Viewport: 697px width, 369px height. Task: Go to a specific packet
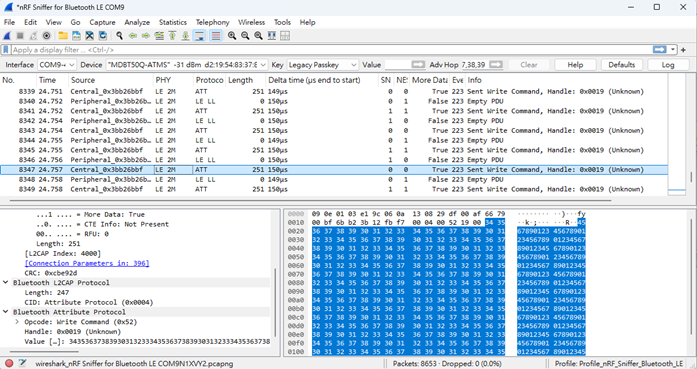click(159, 36)
